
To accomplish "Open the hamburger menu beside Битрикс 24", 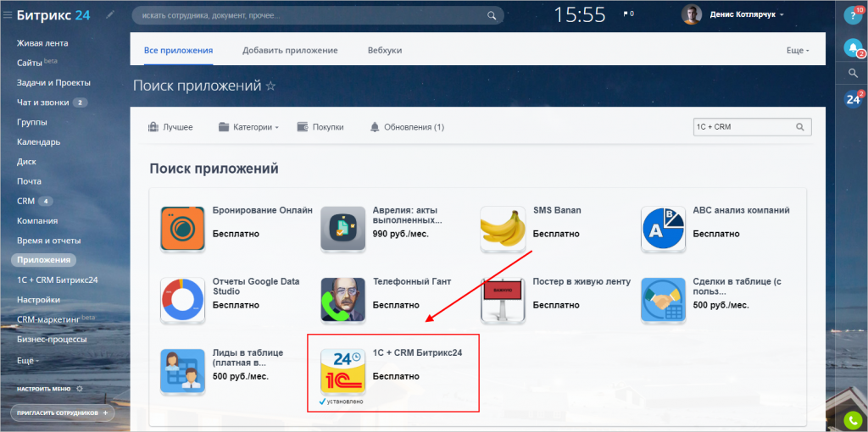I will coord(8,15).
